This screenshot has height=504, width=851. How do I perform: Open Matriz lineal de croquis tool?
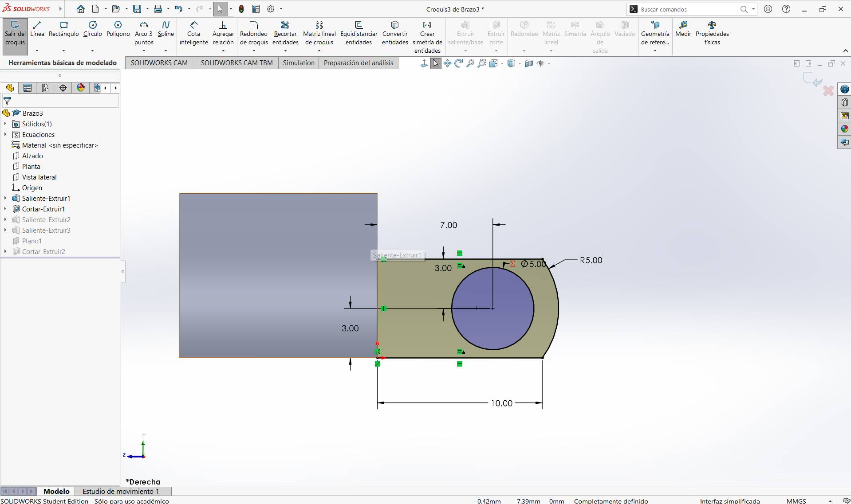click(x=319, y=33)
